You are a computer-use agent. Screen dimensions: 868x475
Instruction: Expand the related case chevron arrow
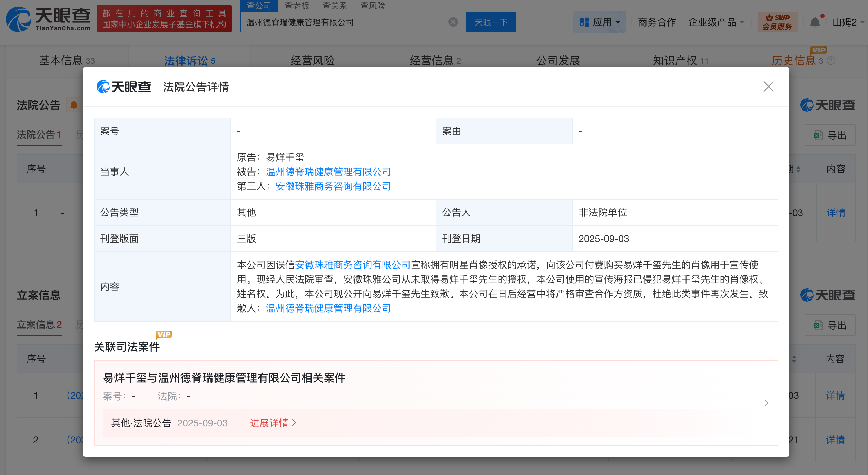766,403
